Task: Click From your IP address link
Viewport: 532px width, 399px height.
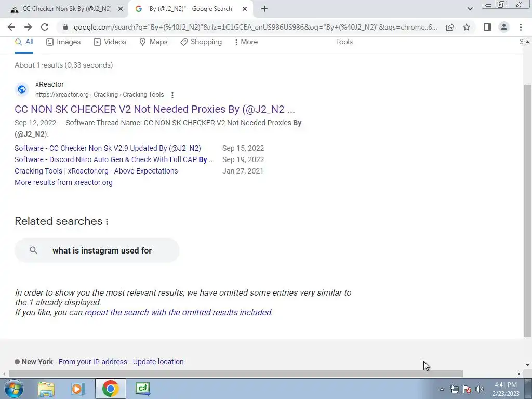Action: coord(92,362)
